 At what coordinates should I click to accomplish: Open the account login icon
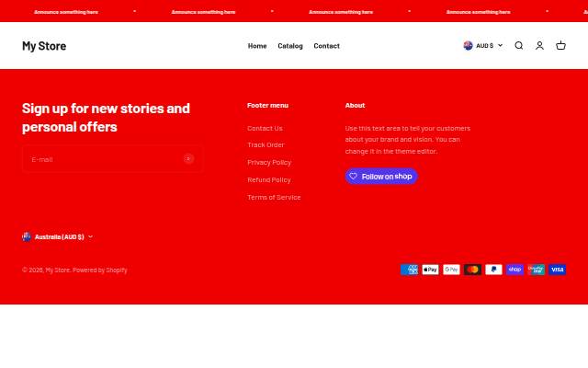pyautogui.click(x=539, y=45)
